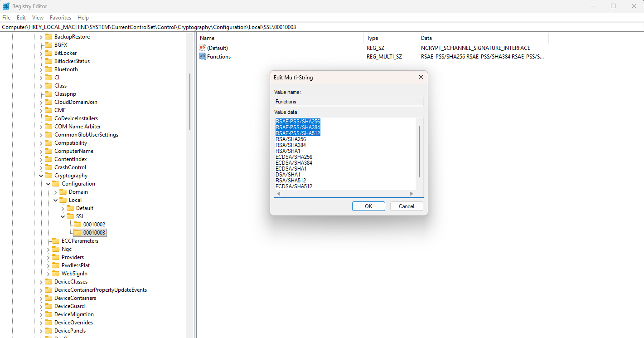Expand the DeviceClasses tree node

coord(41,282)
